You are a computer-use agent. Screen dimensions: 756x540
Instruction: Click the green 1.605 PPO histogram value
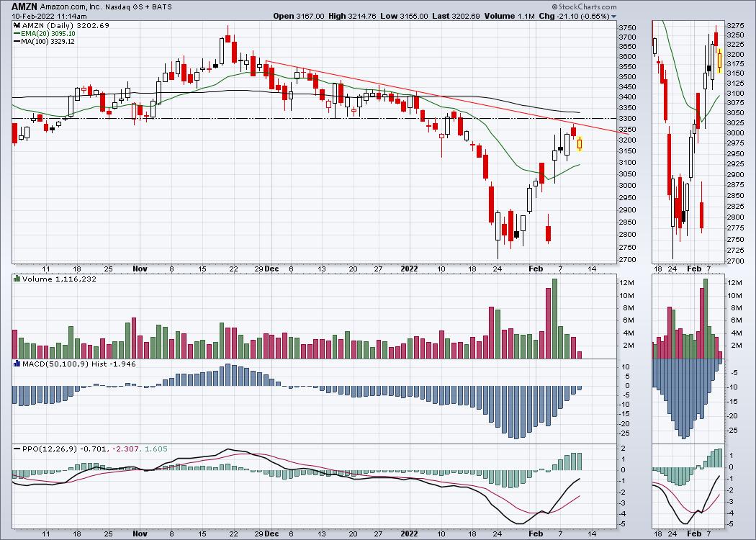point(156,449)
